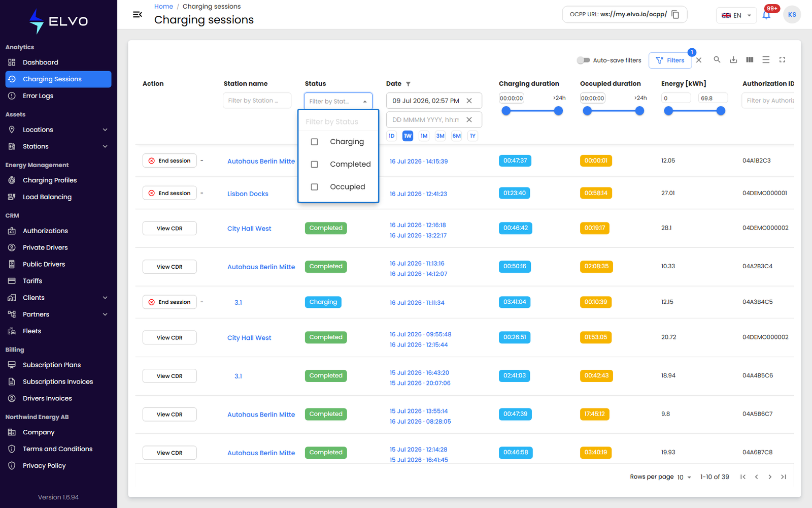End session for Lisbon Docks row
This screenshot has width=812, height=508.
coord(170,193)
